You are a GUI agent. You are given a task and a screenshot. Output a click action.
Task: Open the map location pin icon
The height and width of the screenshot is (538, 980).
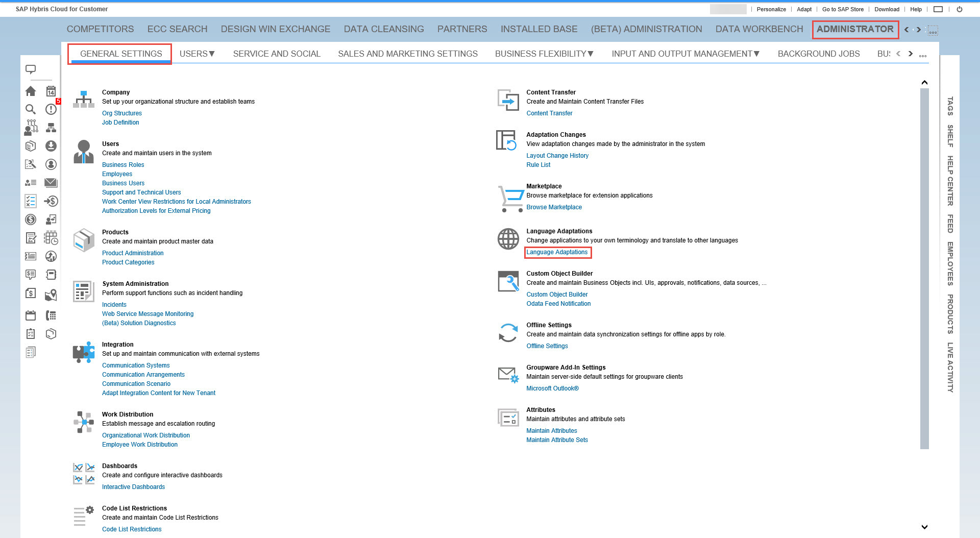click(x=51, y=295)
